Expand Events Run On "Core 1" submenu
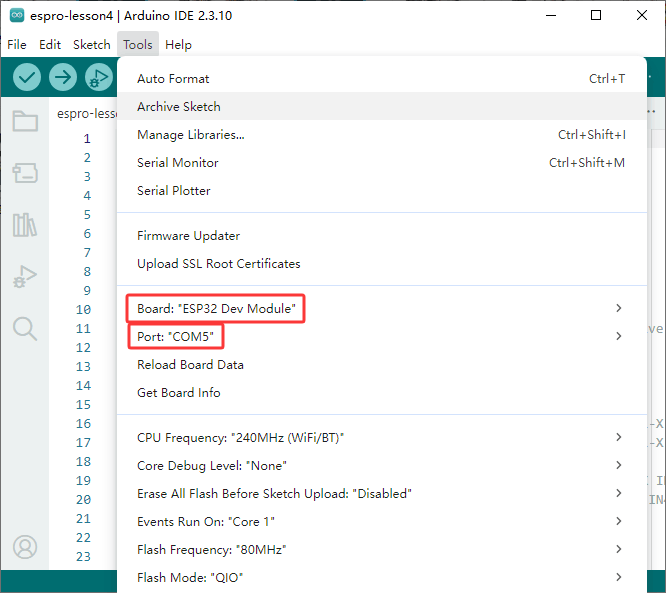Image resolution: width=666 pixels, height=593 pixels. click(x=381, y=522)
